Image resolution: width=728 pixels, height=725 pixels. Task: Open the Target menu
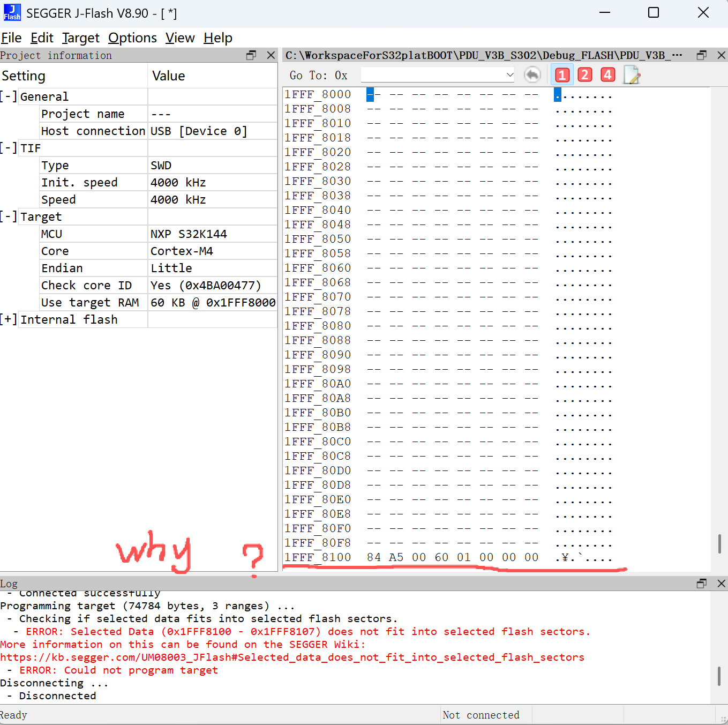pos(81,38)
